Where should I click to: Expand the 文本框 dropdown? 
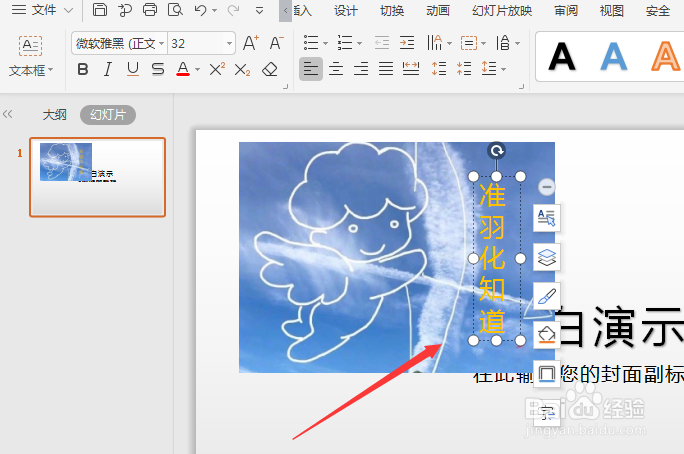31,70
